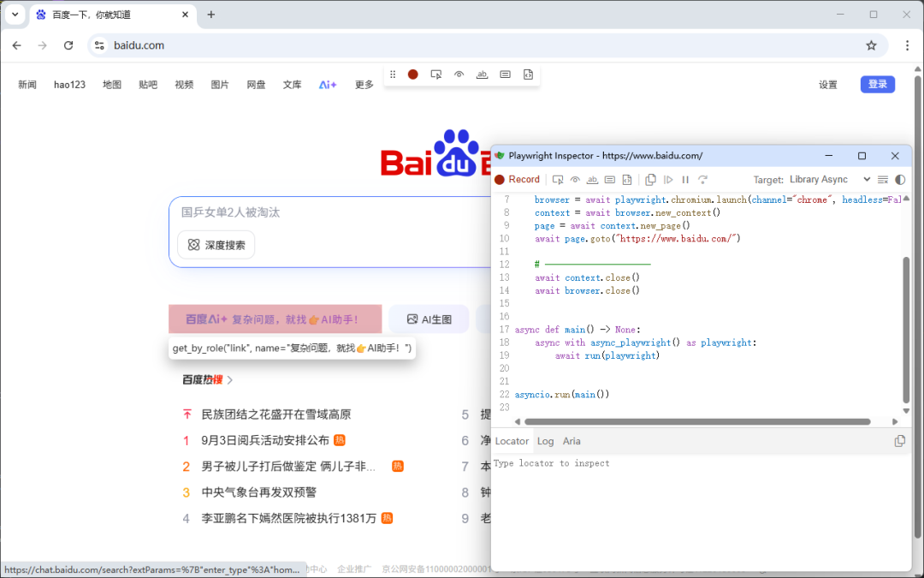Click Pick locator icon in page overlay toolbar

[x=436, y=74]
